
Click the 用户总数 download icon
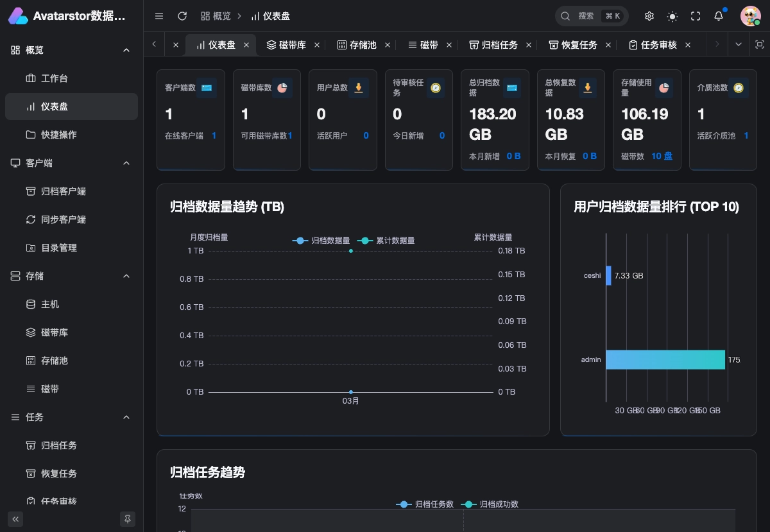pyautogui.click(x=359, y=88)
